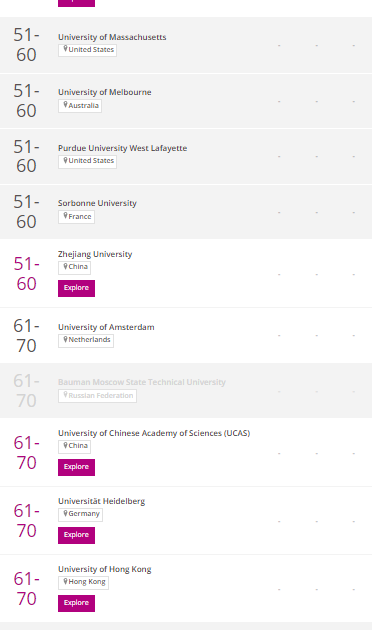Click the Australia location pin icon
The height and width of the screenshot is (630, 372).
65,105
